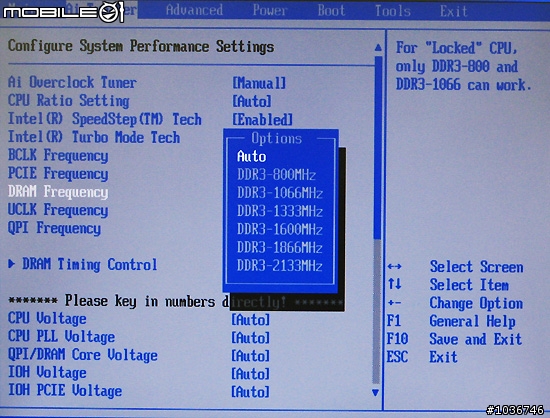Click F10 Save and Exit hint
Image resolution: width=550 pixels, height=418 pixels.
pyautogui.click(x=454, y=339)
